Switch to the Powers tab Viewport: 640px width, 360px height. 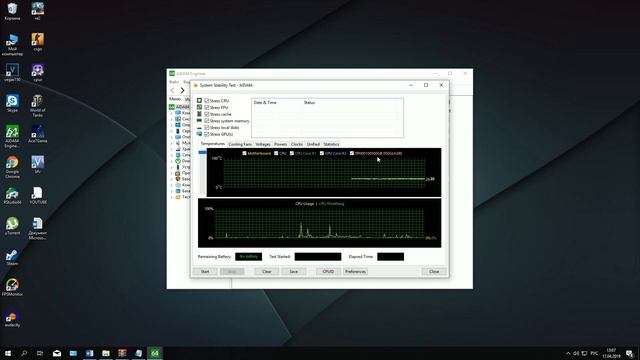(280, 144)
